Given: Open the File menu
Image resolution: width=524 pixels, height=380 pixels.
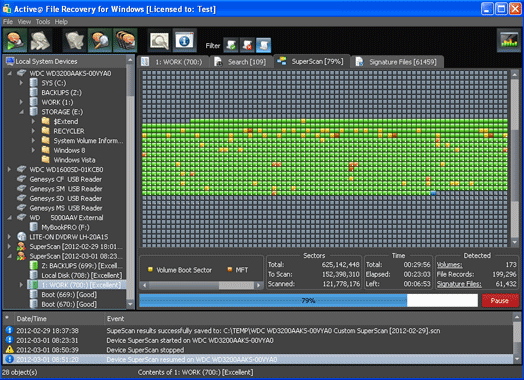Looking at the screenshot, I should click(8, 22).
